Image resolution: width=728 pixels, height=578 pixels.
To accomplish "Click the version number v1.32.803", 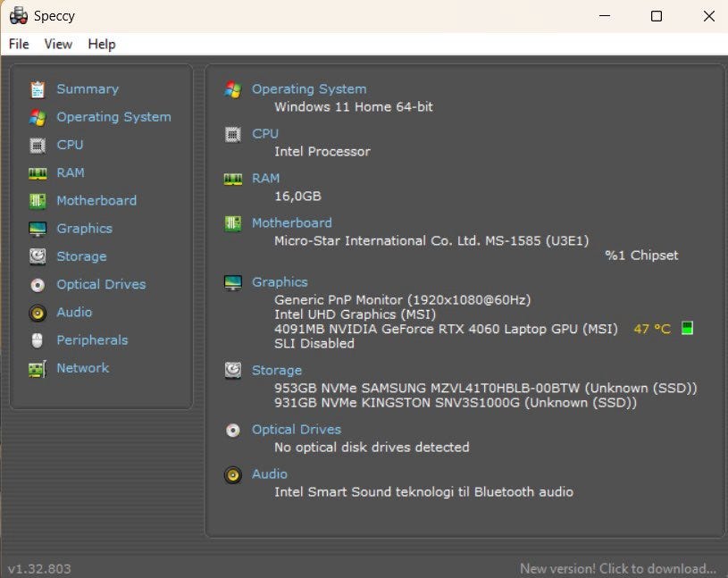I will [39, 569].
